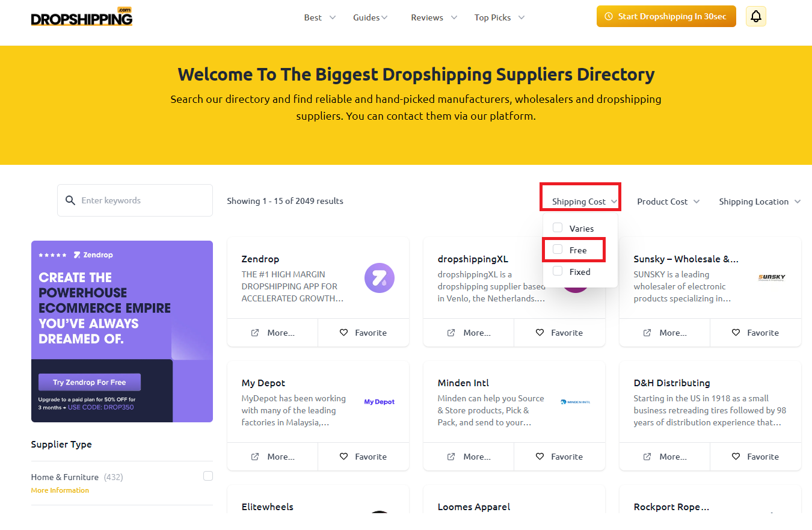Viewport: 812px width, 530px height.
Task: Click the heart icon on D&H Distributing card
Action: pyautogui.click(x=736, y=457)
